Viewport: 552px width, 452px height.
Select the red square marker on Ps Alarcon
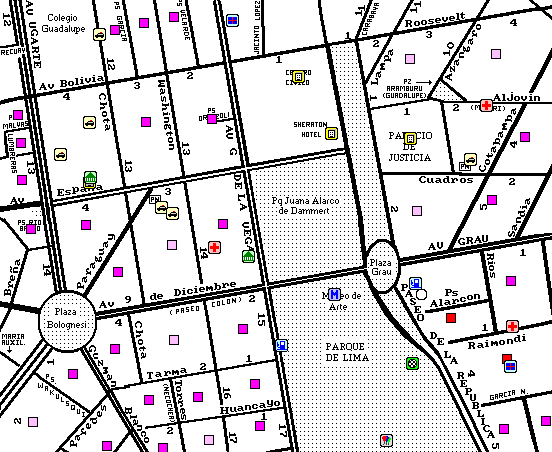coord(451,318)
